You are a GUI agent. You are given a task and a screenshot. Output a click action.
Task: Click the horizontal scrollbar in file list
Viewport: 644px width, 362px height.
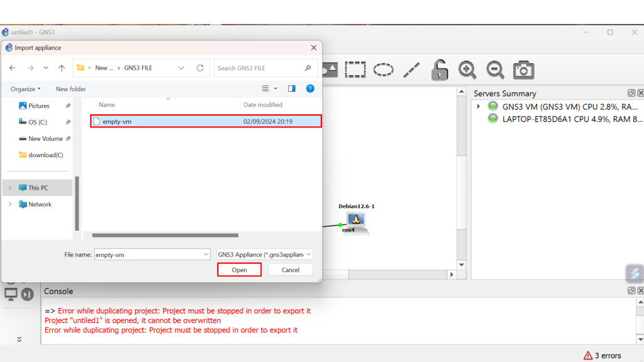point(165,236)
